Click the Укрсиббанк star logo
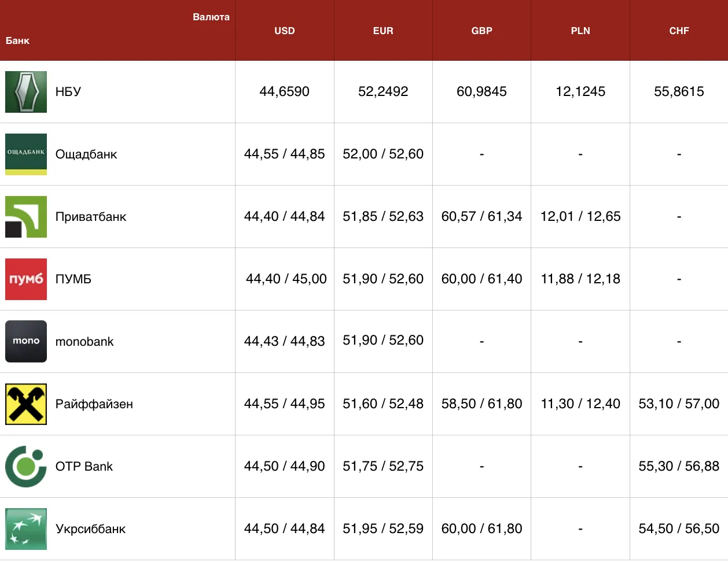 26,529
